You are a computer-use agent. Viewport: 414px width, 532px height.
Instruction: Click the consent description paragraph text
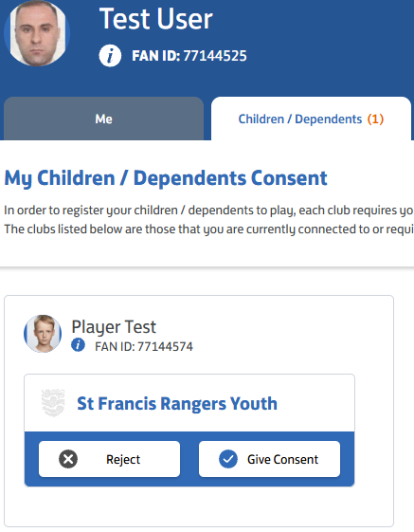(x=208, y=219)
